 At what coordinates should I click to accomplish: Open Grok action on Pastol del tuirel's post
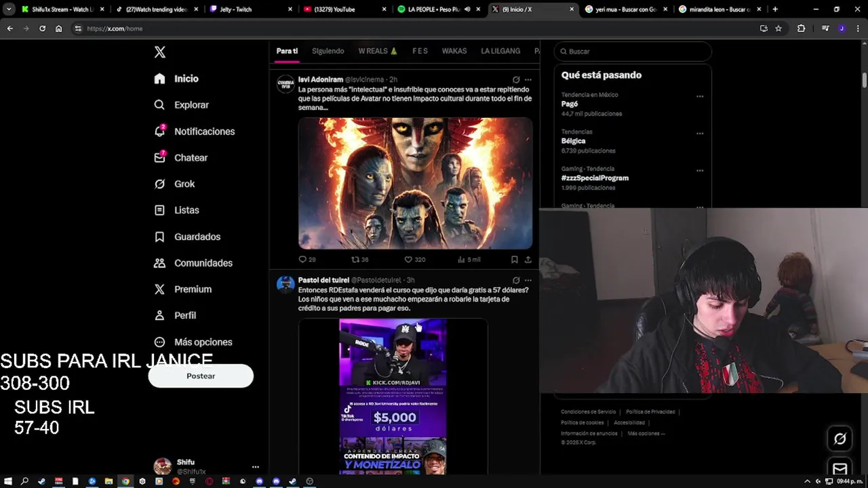516,281
